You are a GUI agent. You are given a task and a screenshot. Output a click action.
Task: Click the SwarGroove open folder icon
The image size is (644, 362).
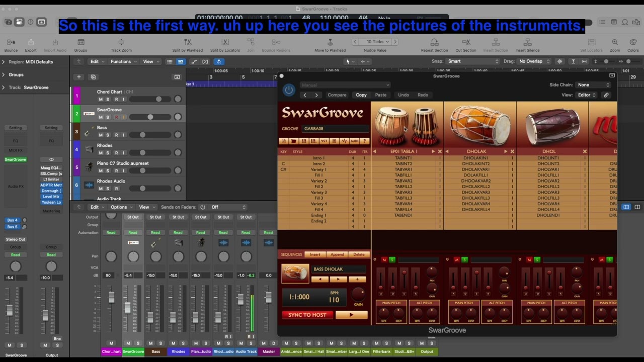294,141
